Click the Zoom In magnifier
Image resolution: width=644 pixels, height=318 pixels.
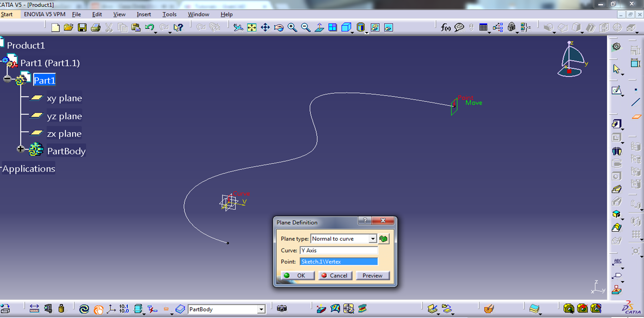point(292,28)
